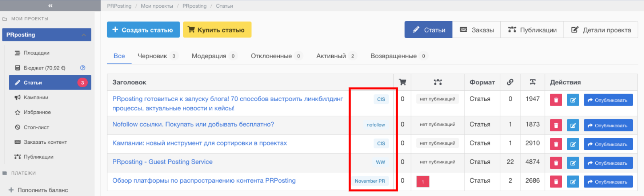Open the Детали проекта tab

pos(601,30)
